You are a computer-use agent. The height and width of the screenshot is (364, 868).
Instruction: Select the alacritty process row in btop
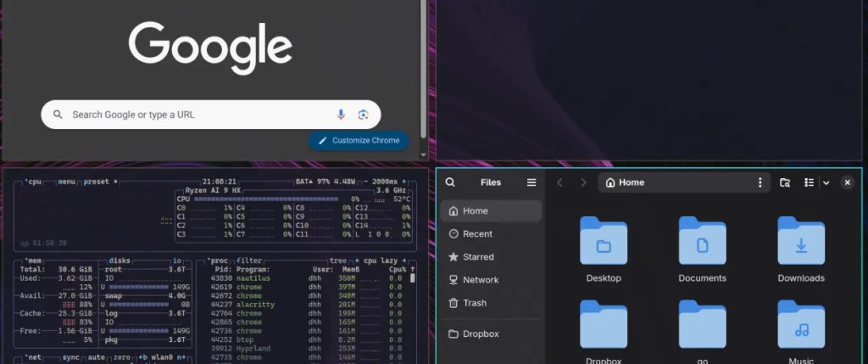[x=306, y=305]
